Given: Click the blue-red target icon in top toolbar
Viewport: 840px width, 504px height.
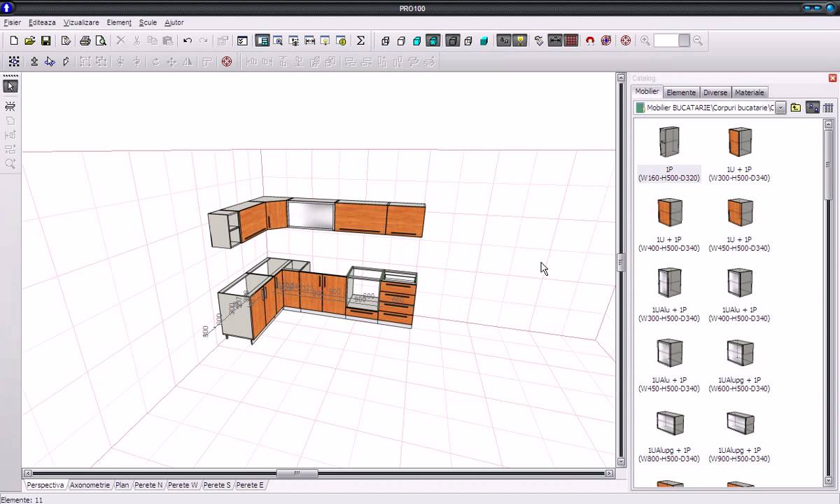Looking at the screenshot, I should 606,41.
